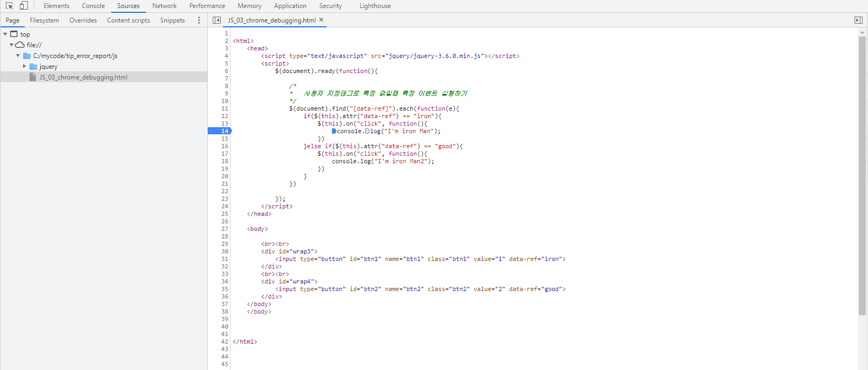The height and width of the screenshot is (370, 868).
Task: Click the scrollbar up arrow
Action: pyautogui.click(x=862, y=32)
